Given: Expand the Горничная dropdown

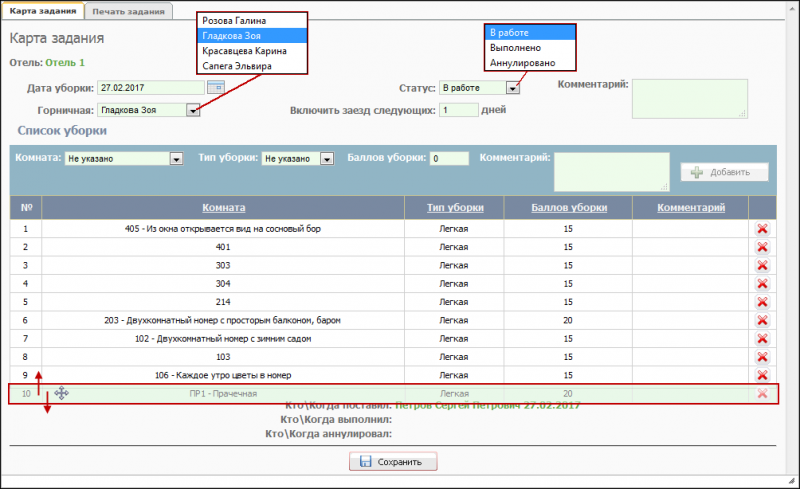Looking at the screenshot, I should click(192, 110).
